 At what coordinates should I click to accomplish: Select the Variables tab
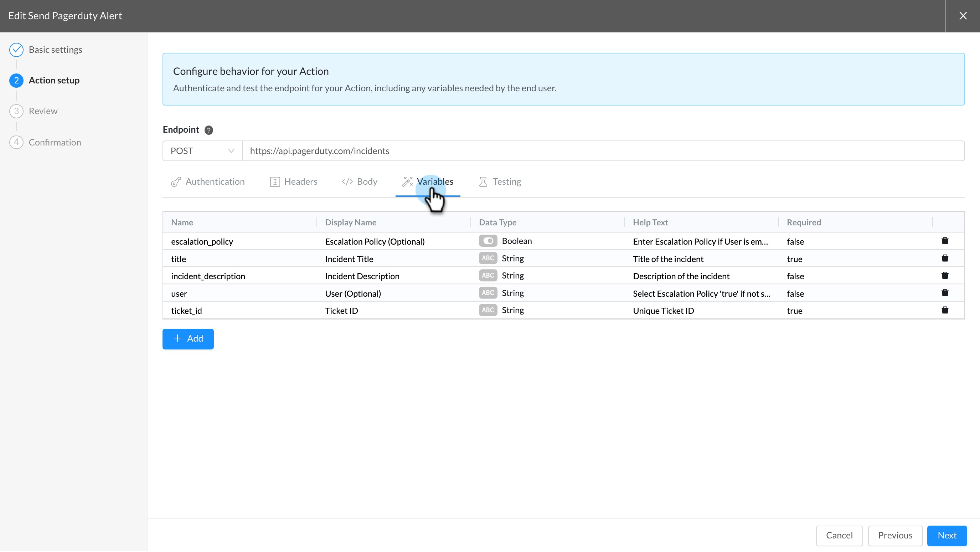[x=428, y=182]
